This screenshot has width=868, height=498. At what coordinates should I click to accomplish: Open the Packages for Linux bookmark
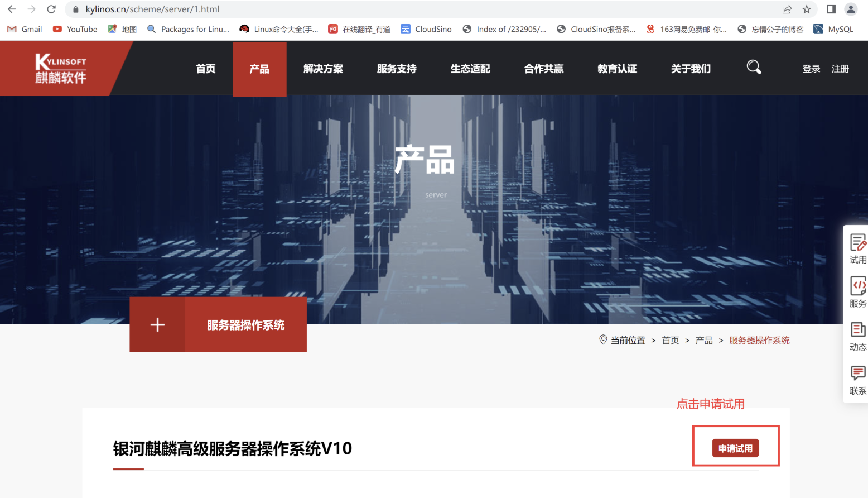(x=188, y=29)
